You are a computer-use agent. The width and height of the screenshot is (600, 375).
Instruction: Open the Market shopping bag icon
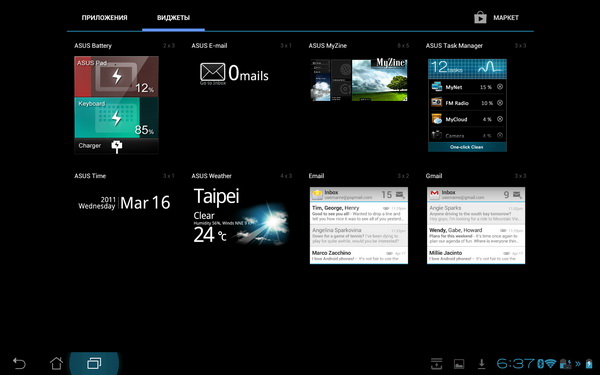point(480,18)
